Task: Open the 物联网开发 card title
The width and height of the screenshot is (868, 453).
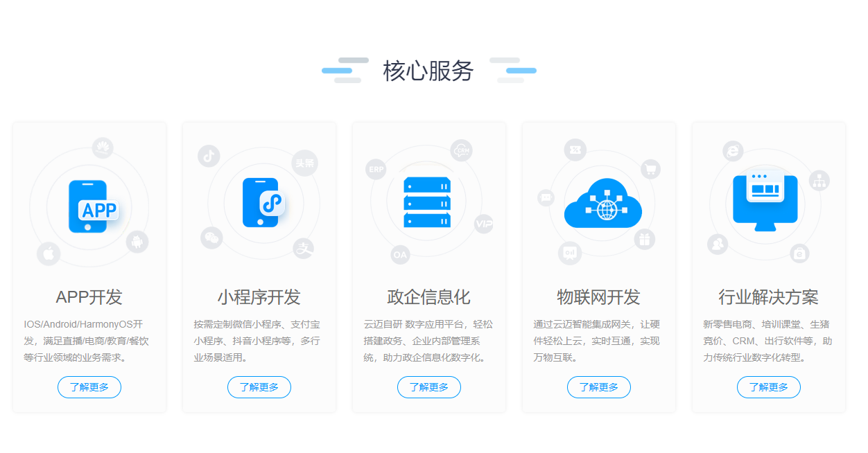Action: [x=599, y=297]
